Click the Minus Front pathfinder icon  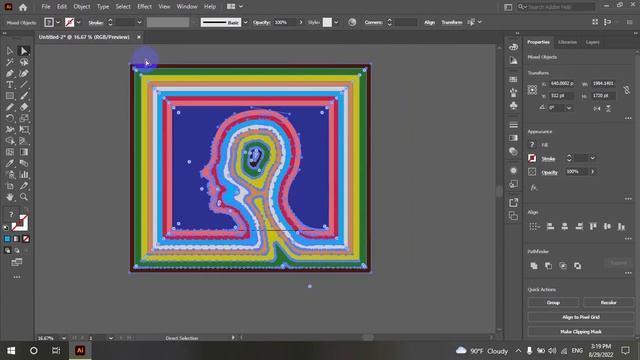(x=548, y=266)
